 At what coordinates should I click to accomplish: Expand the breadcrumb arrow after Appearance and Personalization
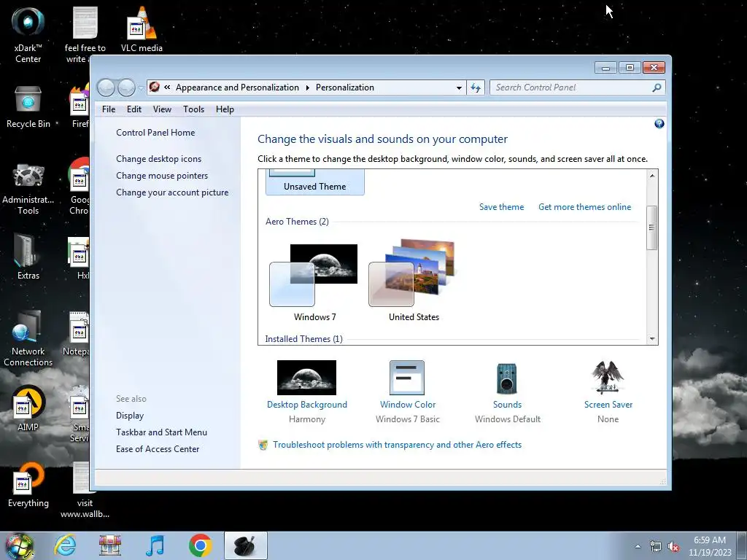[307, 87]
